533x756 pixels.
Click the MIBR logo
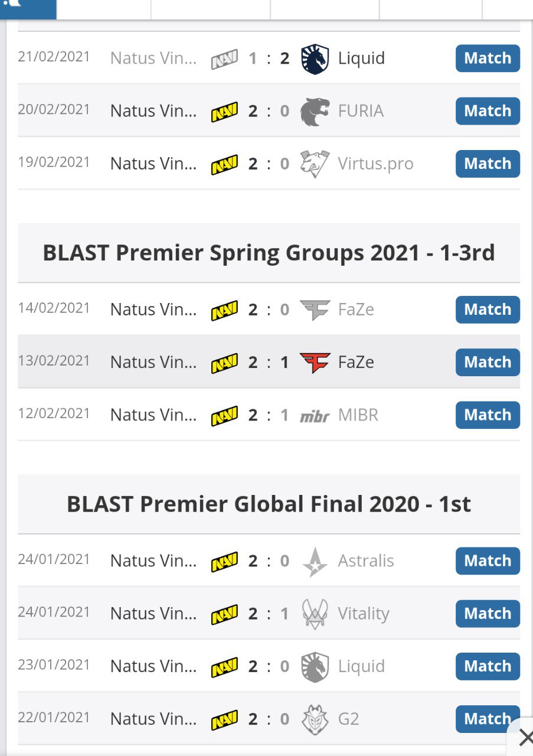click(x=314, y=416)
